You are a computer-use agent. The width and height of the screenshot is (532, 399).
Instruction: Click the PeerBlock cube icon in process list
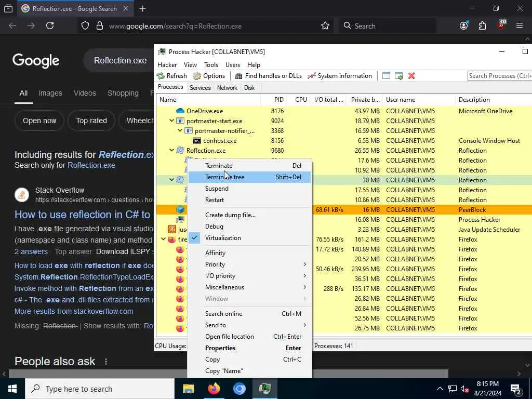coord(180,210)
